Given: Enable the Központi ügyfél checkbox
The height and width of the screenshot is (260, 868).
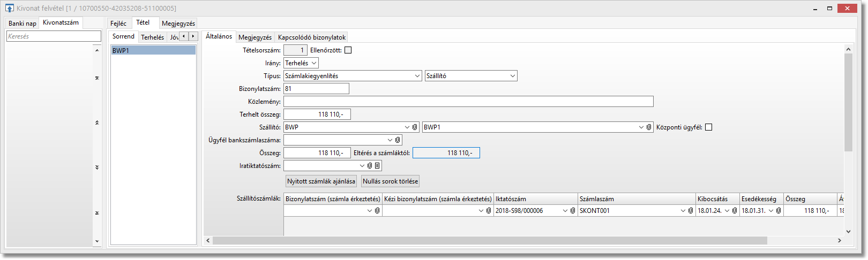Looking at the screenshot, I should pos(708,127).
